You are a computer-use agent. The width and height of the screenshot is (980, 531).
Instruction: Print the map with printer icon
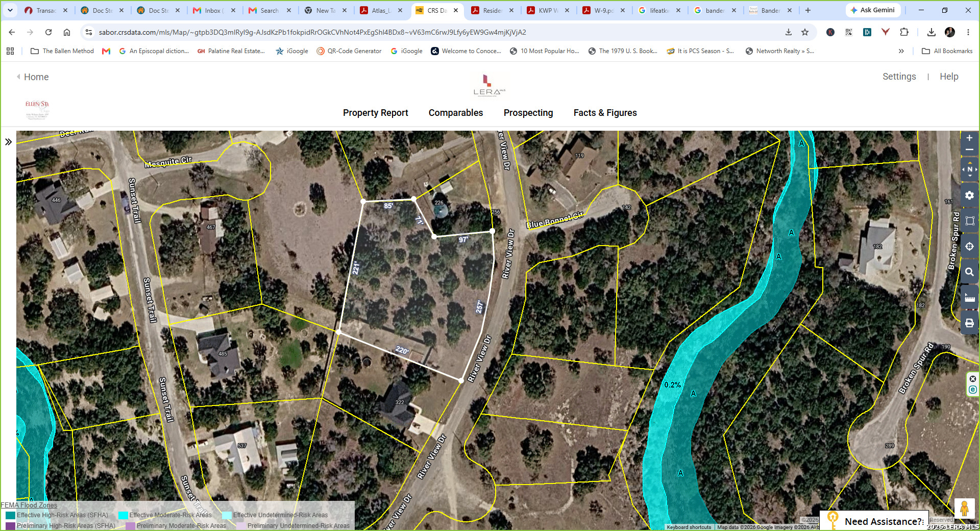coord(969,323)
